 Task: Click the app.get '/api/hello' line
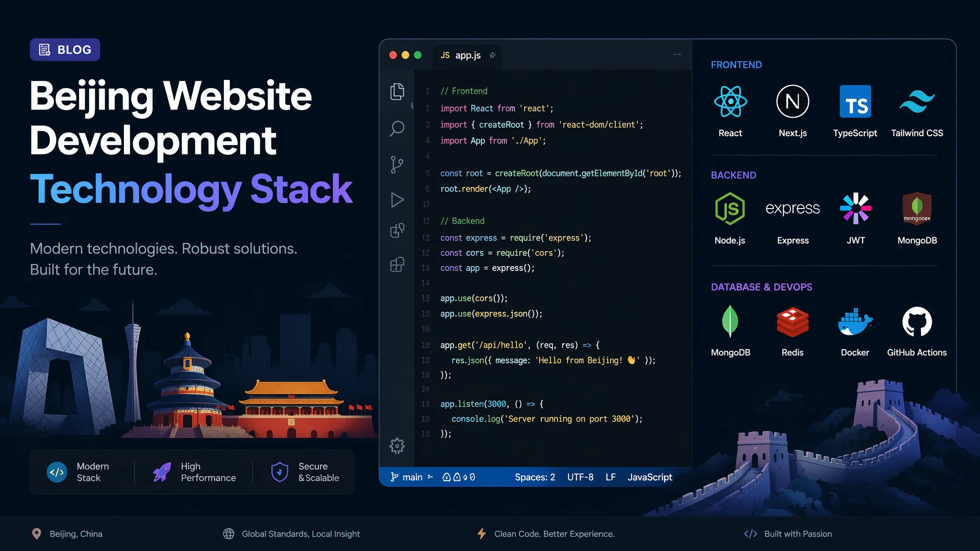tap(520, 345)
